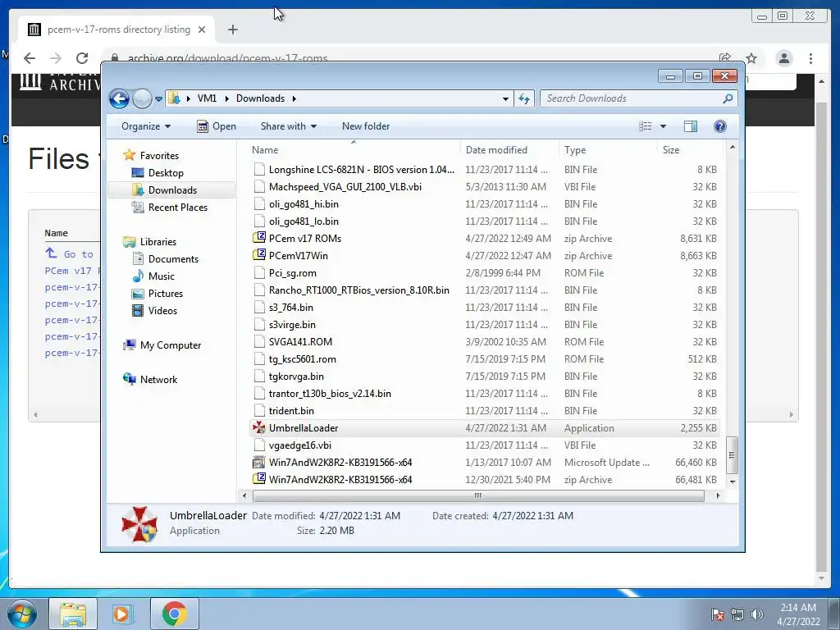
Task: Select the UmbrellaLoader application icon
Action: point(259,427)
